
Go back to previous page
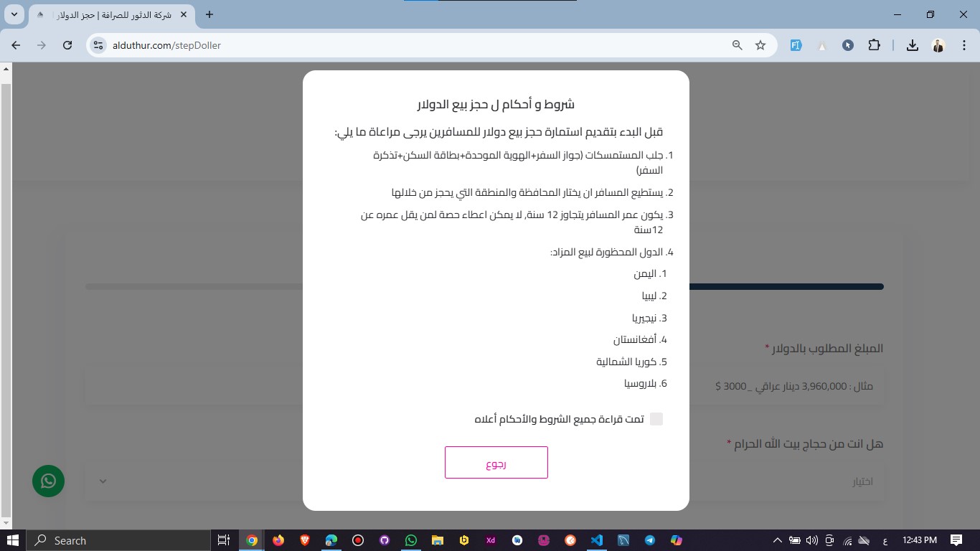(x=16, y=45)
